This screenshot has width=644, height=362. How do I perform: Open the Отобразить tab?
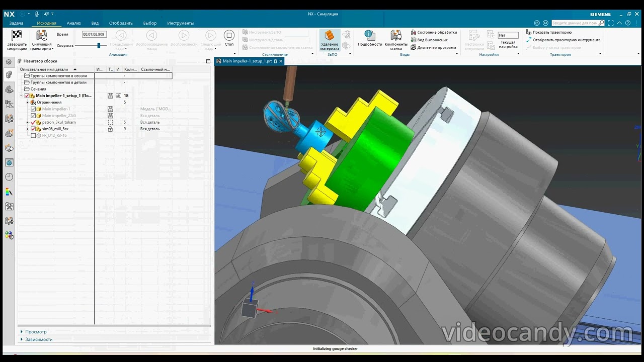pos(121,23)
